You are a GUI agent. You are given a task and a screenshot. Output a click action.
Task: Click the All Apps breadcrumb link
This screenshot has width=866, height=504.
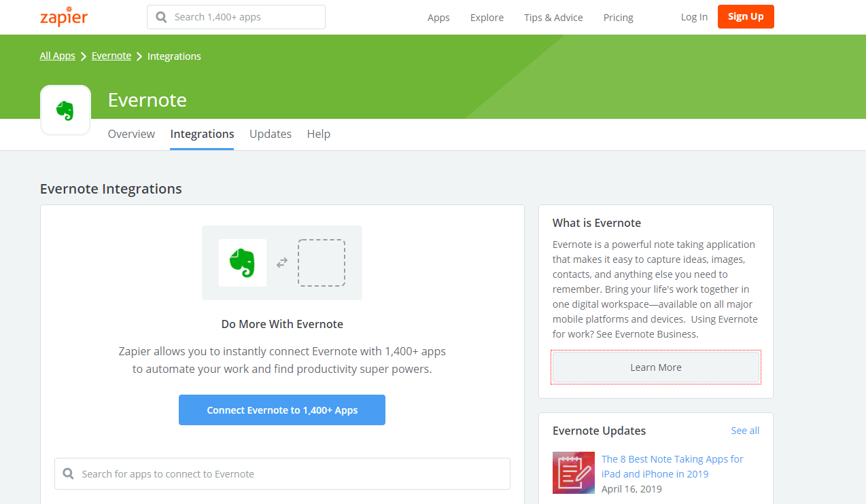[58, 56]
